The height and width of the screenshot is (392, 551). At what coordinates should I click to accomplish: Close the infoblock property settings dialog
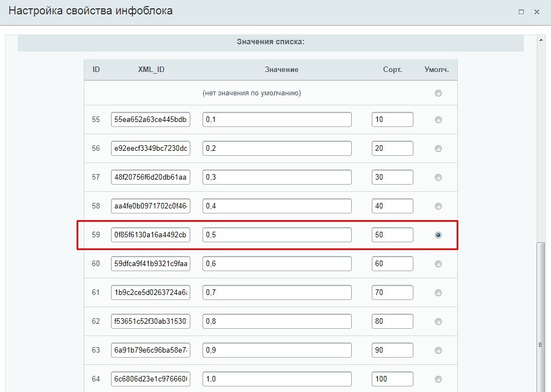[537, 12]
